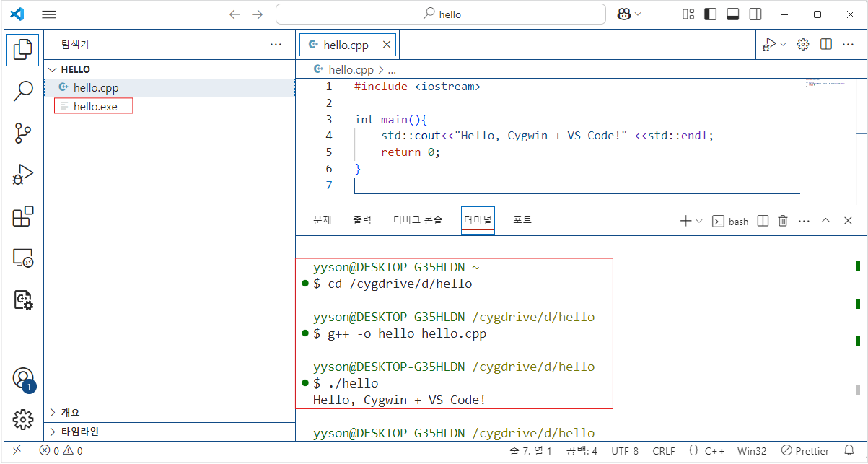This screenshot has width=868, height=464.
Task: Collapse the HELLO folder section
Action: (x=169, y=69)
